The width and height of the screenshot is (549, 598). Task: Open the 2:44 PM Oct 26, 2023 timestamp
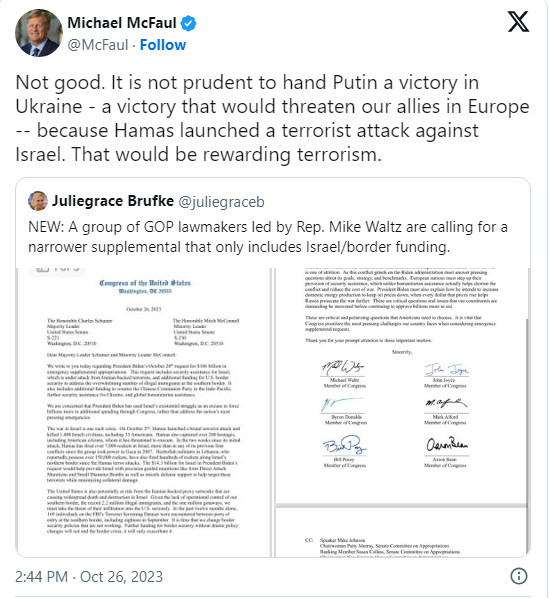[x=89, y=576]
